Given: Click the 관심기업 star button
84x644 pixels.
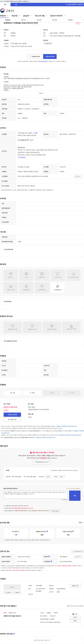Looking at the screenshot, I should pos(8,592).
